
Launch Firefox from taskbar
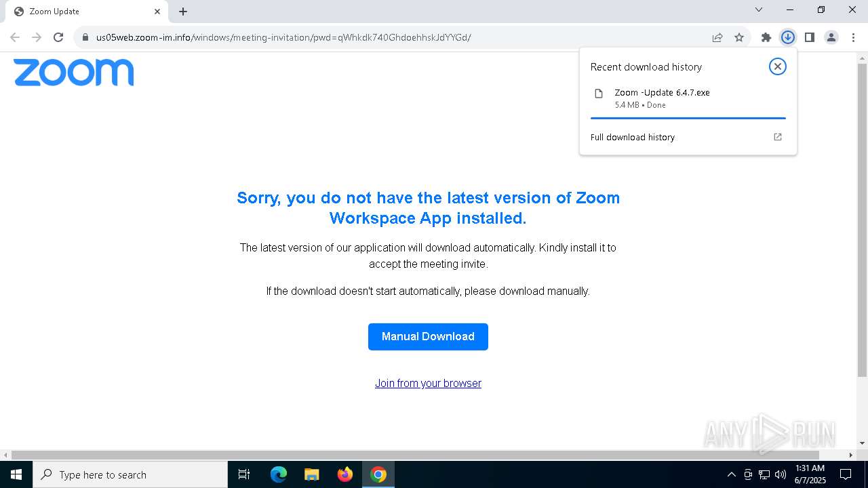pos(345,474)
